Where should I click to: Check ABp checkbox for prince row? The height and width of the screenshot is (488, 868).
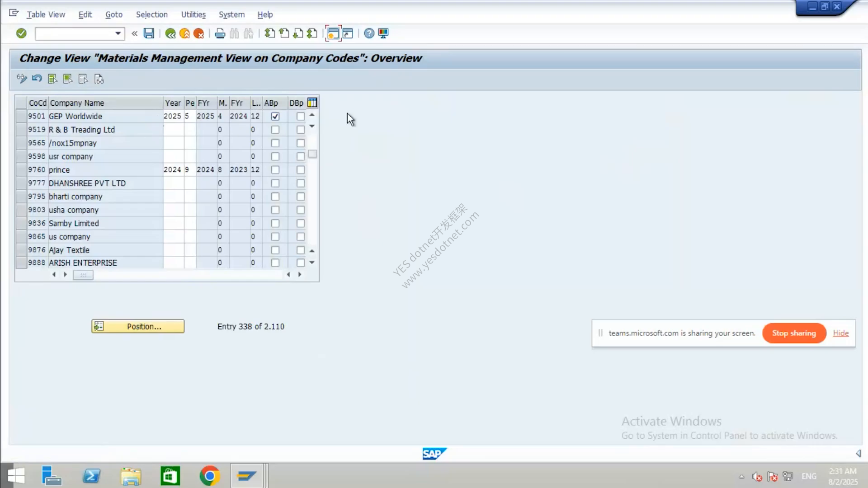[275, 170]
